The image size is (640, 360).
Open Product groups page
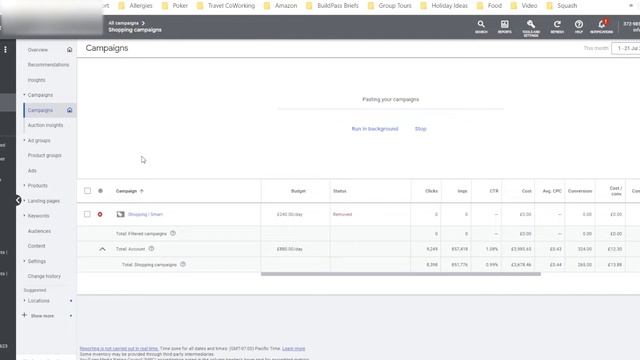(44, 156)
